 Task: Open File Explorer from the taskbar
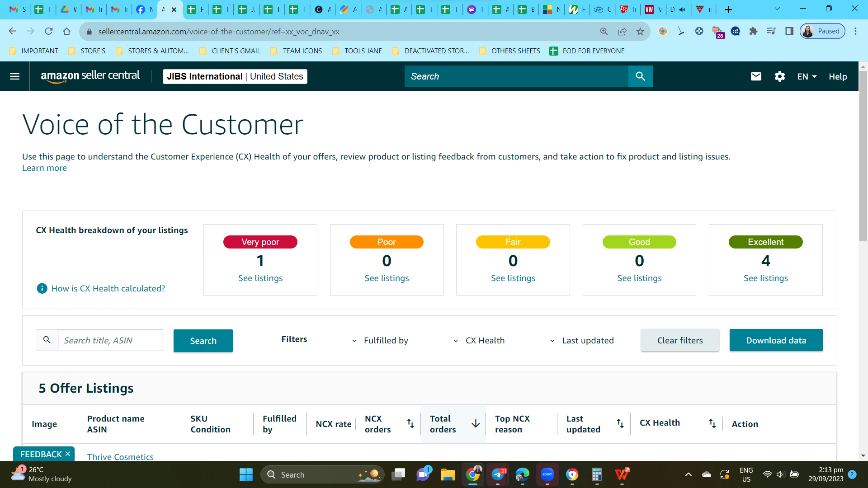coord(448,474)
